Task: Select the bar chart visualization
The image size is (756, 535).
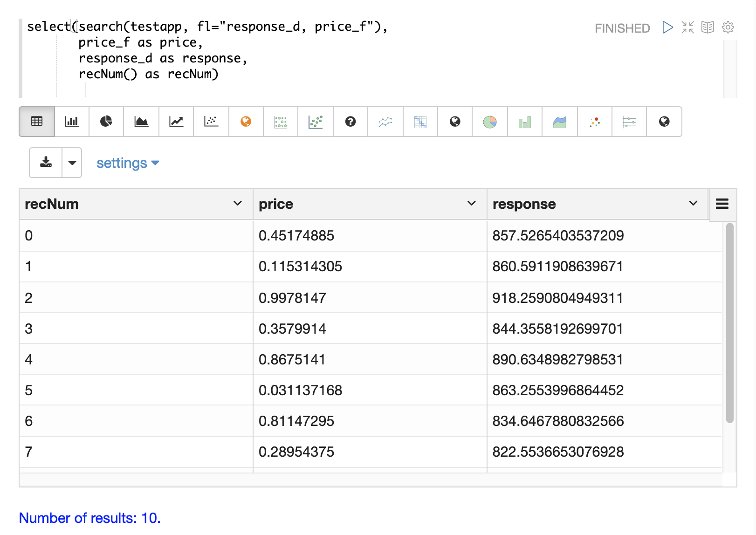Action: 72,122
